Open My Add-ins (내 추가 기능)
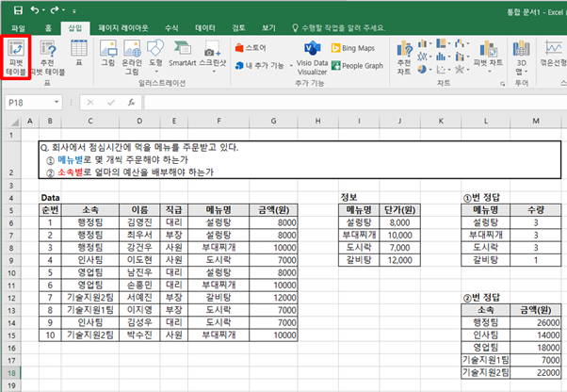This screenshot has height=392, width=567. click(260, 65)
